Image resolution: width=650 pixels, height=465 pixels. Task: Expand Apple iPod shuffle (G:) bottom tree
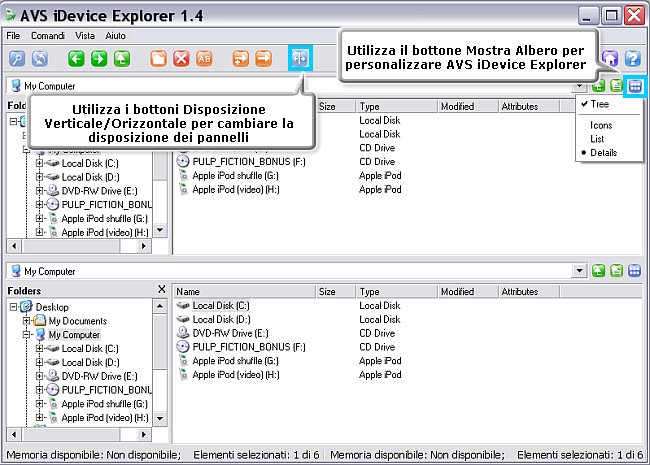pyautogui.click(x=39, y=404)
